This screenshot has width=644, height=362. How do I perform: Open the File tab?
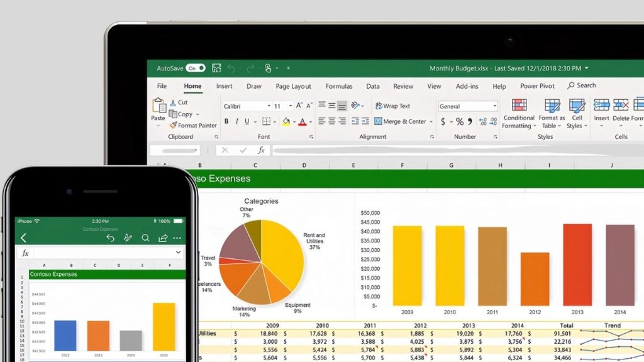point(162,85)
